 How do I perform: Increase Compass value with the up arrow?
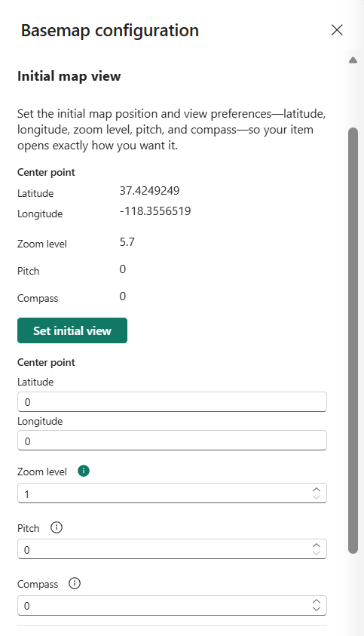[x=317, y=601]
